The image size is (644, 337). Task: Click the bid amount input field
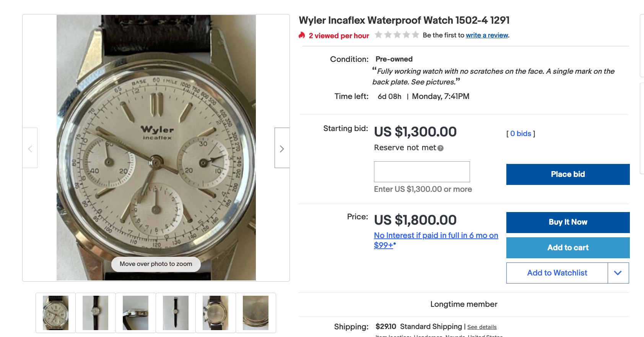(x=422, y=172)
